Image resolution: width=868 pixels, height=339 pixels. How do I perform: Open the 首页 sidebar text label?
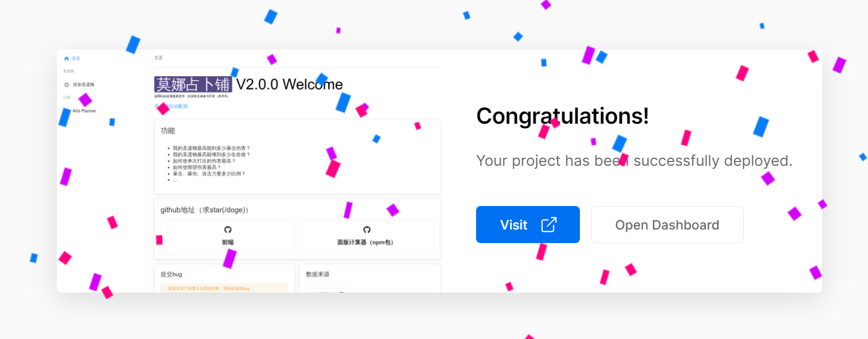76,58
